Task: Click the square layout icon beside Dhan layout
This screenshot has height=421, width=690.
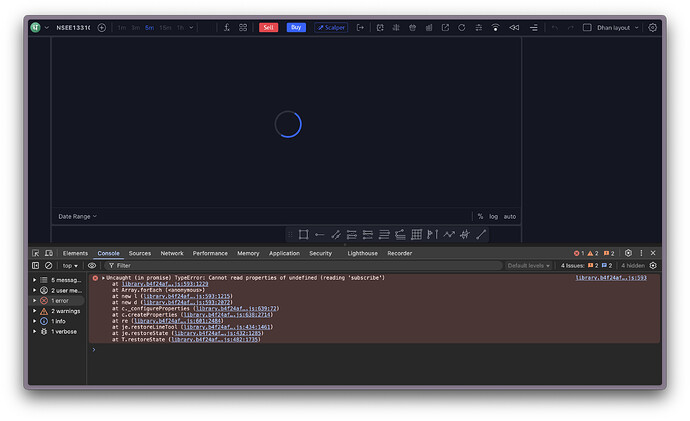Action: [587, 27]
